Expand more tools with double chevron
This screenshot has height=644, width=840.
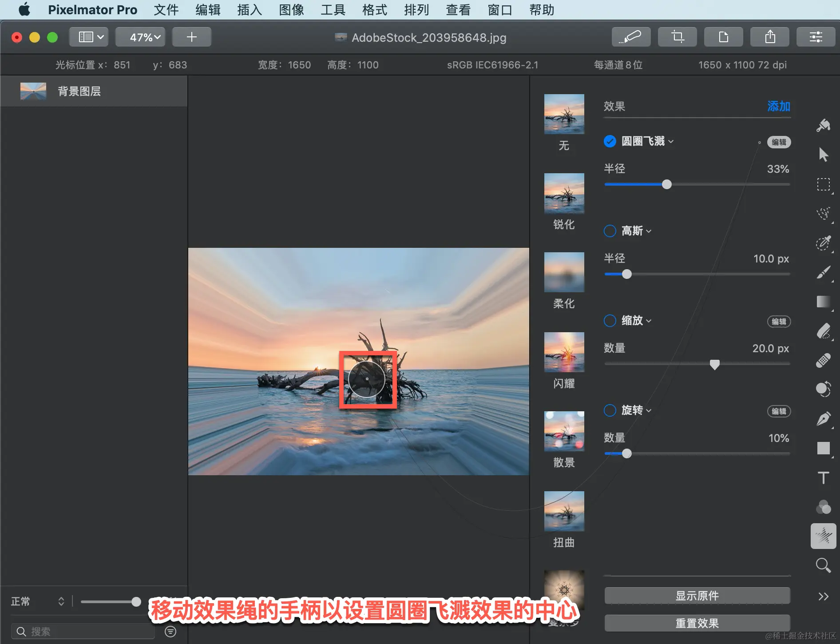click(824, 596)
